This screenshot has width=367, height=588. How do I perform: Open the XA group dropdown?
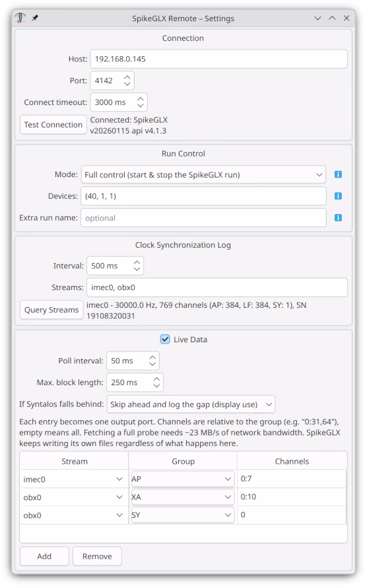point(183,497)
